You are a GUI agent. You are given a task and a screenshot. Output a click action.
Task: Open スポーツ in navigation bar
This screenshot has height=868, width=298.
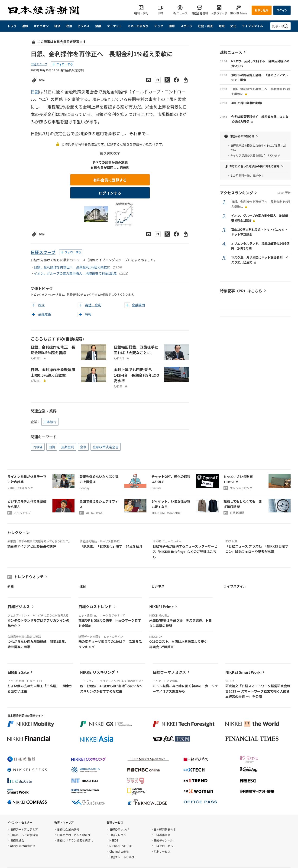point(186,26)
